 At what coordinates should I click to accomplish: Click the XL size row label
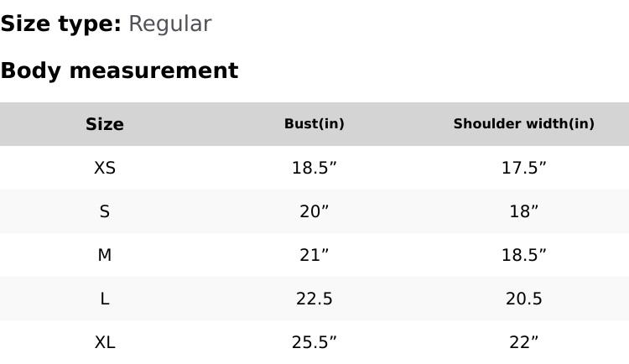tap(105, 342)
